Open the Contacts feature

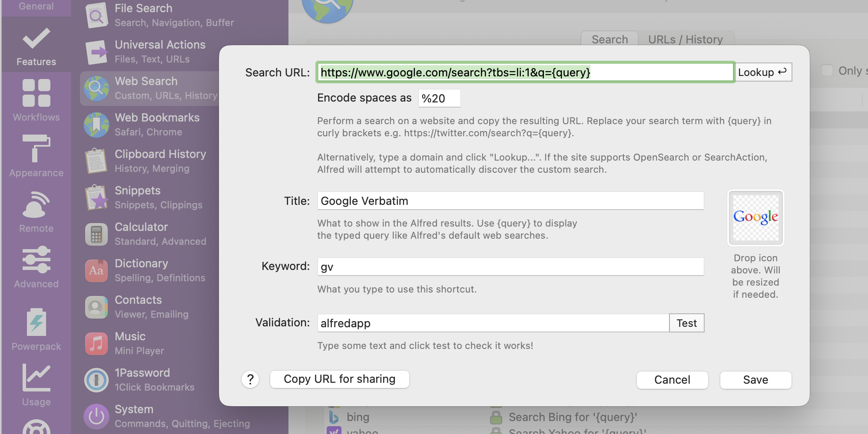click(x=150, y=307)
